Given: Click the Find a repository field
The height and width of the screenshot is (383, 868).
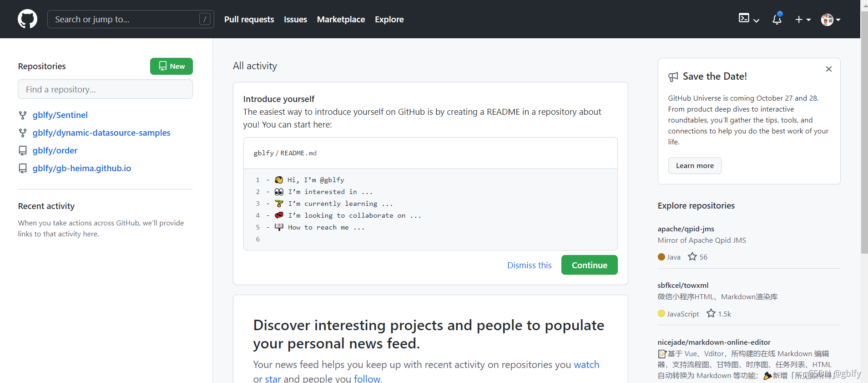Looking at the screenshot, I should click(x=105, y=89).
